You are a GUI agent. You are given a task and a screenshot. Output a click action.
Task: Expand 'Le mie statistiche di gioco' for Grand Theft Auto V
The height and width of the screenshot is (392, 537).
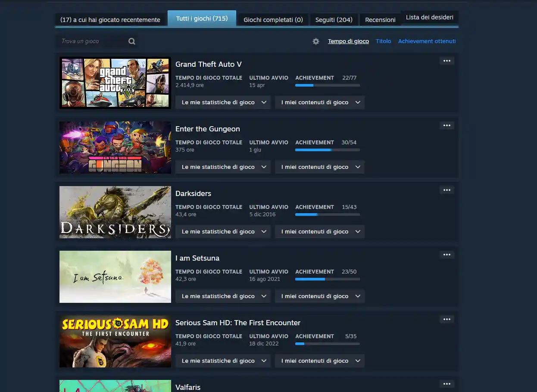point(223,103)
